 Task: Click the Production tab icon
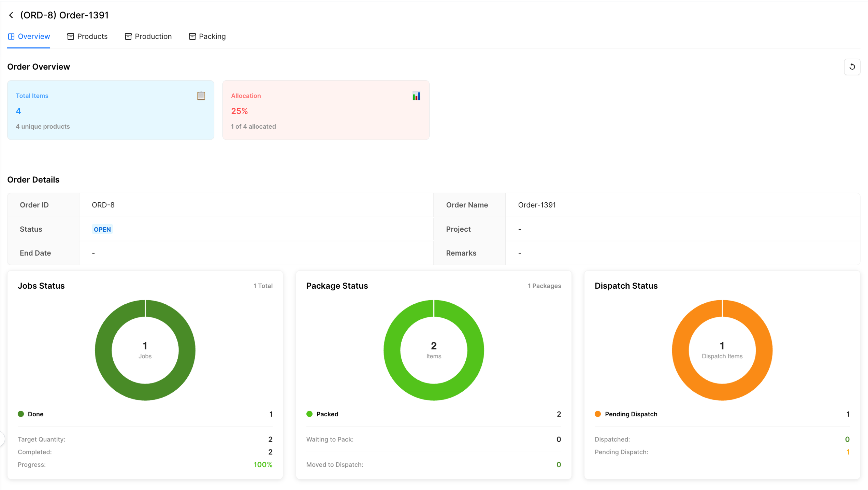click(x=128, y=36)
